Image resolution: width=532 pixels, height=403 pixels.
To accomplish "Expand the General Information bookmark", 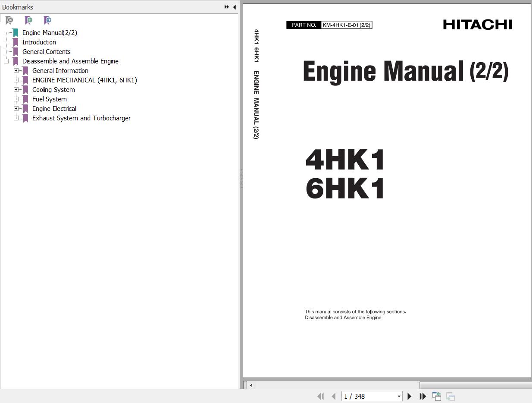I will [x=16, y=71].
